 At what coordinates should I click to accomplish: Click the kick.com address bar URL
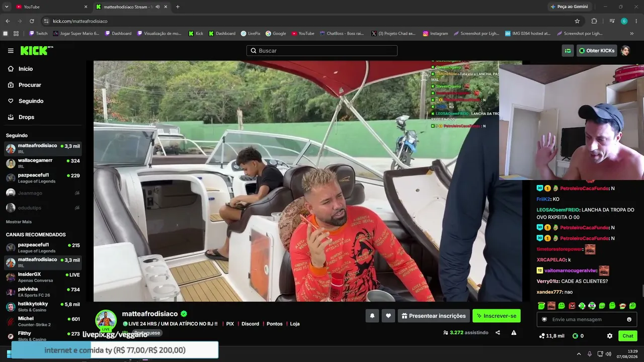pos(80,21)
